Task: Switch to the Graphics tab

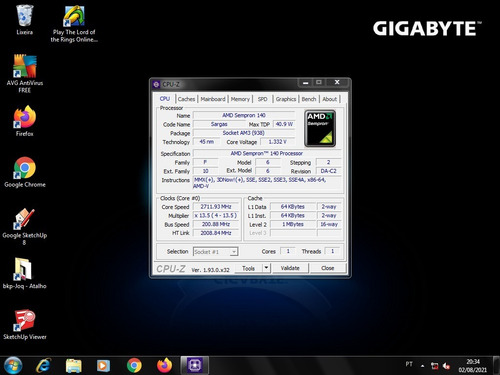Action: pyautogui.click(x=286, y=99)
